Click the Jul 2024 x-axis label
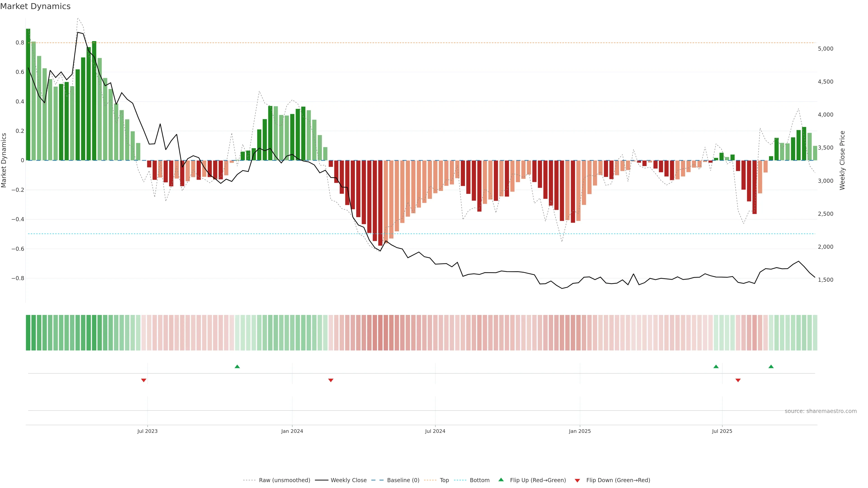Screen dimensions: 868x488 click(435, 431)
